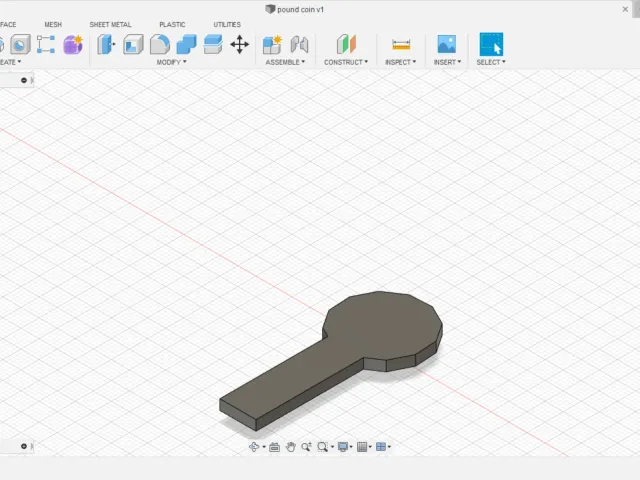Open the partially visible CREATE dropdown
The height and width of the screenshot is (480, 640).
coord(10,62)
